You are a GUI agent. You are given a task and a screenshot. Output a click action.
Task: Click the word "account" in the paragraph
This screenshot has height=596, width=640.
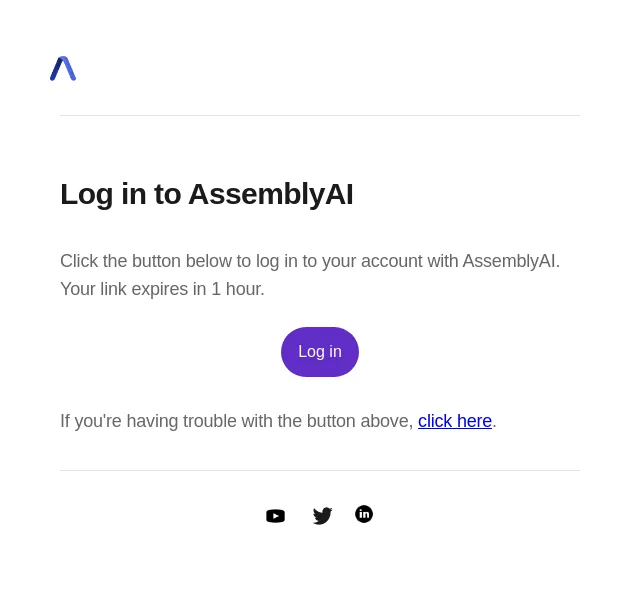point(391,261)
